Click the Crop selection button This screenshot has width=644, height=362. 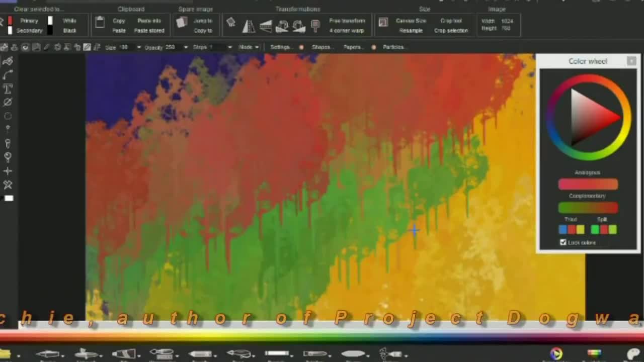click(x=451, y=31)
